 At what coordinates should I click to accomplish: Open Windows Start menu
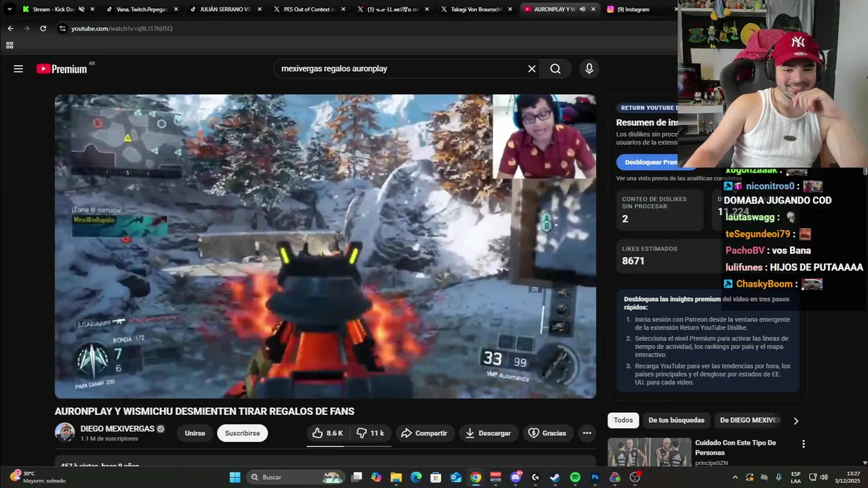click(x=235, y=477)
